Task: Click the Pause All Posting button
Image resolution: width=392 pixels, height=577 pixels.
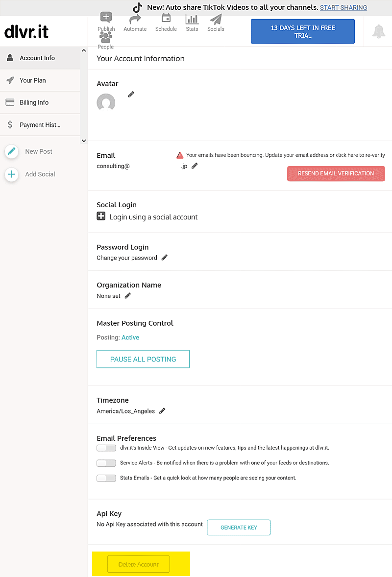Action: tap(143, 359)
